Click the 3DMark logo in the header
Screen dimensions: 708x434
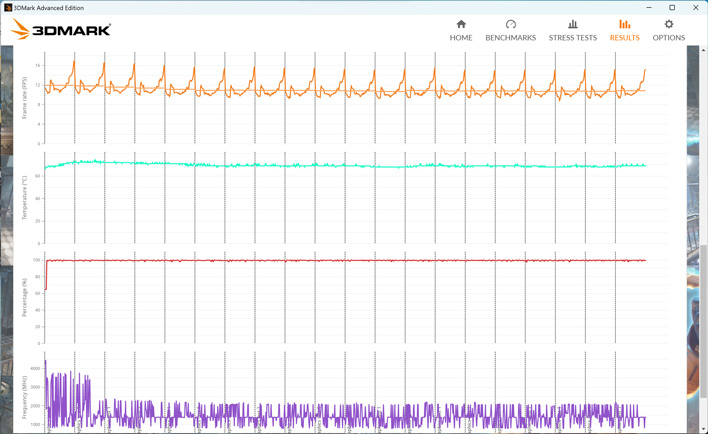click(x=61, y=30)
